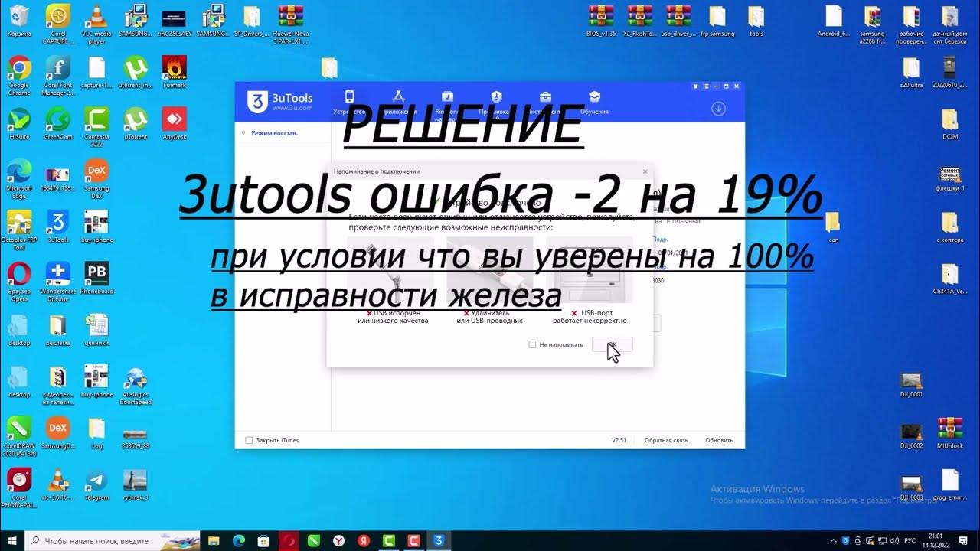Select the Google Chrome desktop shortcut
The image size is (980, 551).
(x=19, y=77)
